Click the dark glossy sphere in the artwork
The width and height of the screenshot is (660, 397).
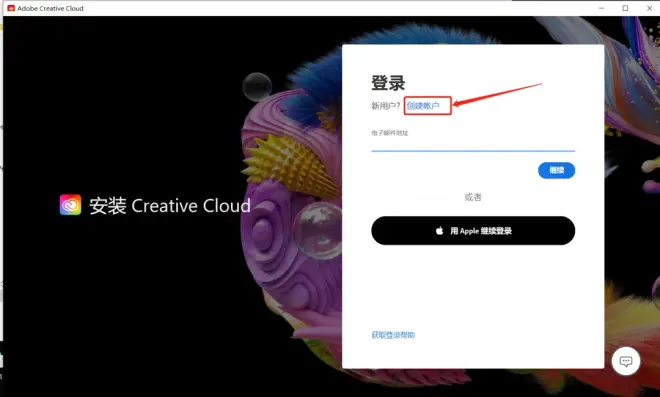[x=257, y=87]
